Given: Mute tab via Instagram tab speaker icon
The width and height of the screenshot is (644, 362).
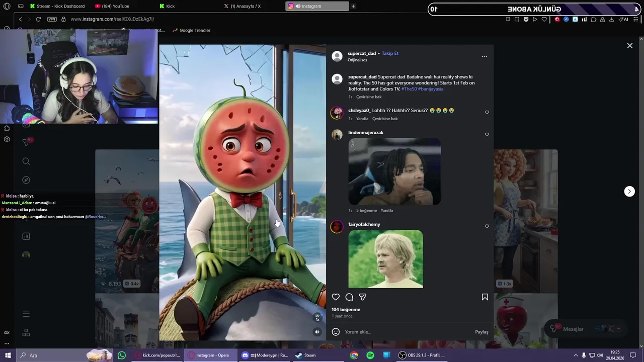Looking at the screenshot, I should (298, 6).
